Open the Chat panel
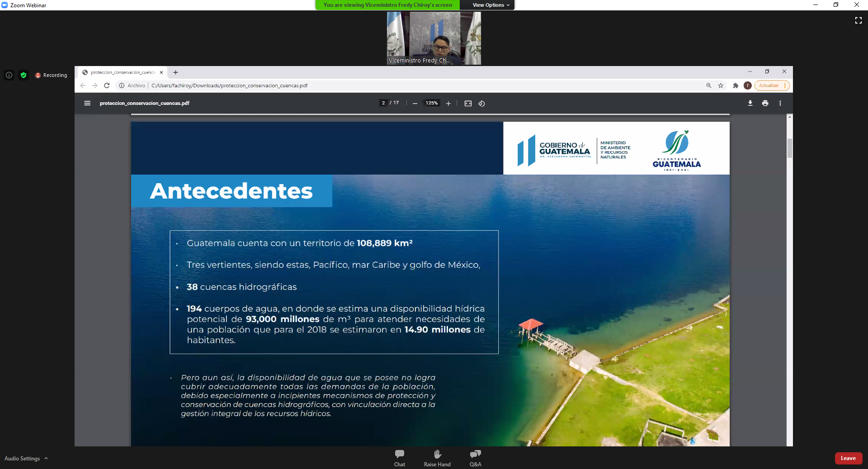Screen dimensions: 868x469 point(399,457)
